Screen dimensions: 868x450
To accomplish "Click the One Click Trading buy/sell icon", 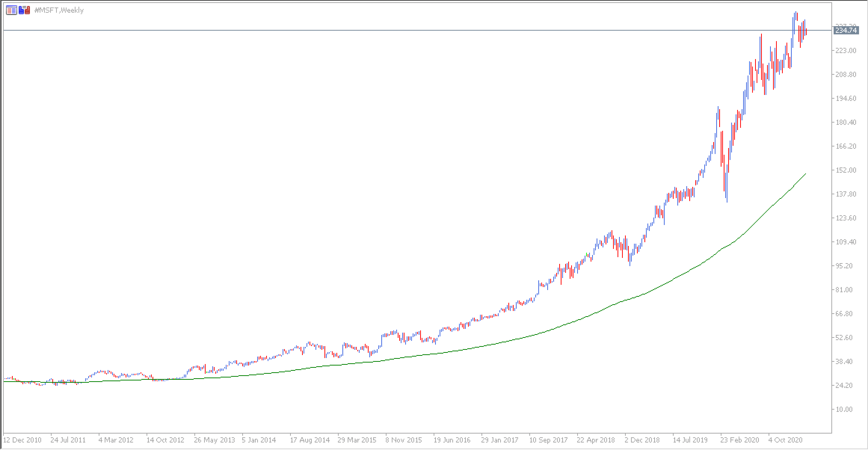I will pyautogui.click(x=24, y=10).
